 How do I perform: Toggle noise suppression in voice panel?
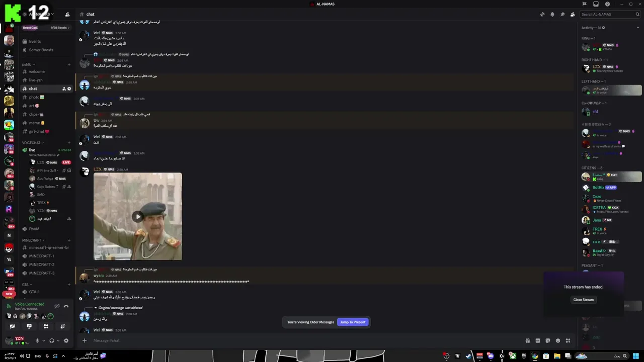(x=57, y=306)
